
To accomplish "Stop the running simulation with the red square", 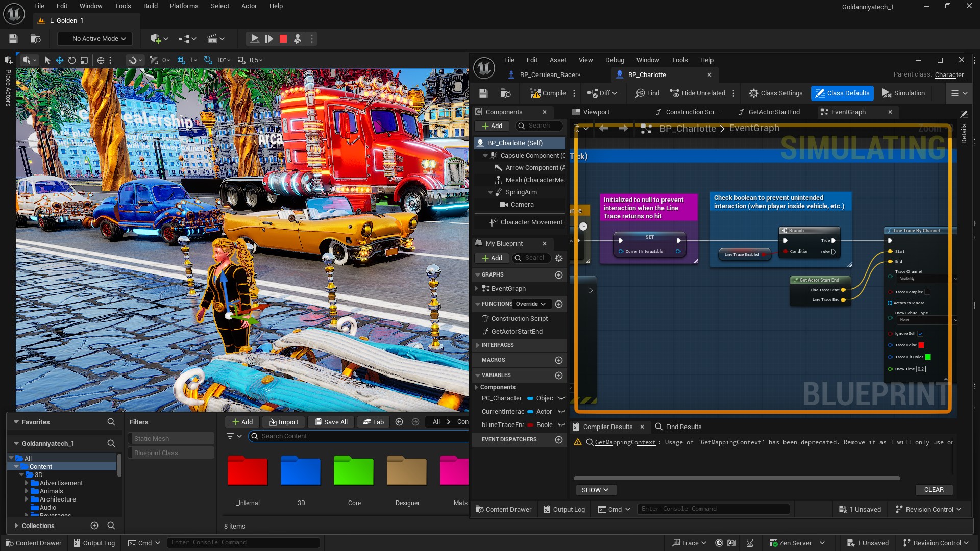I will [x=283, y=38].
